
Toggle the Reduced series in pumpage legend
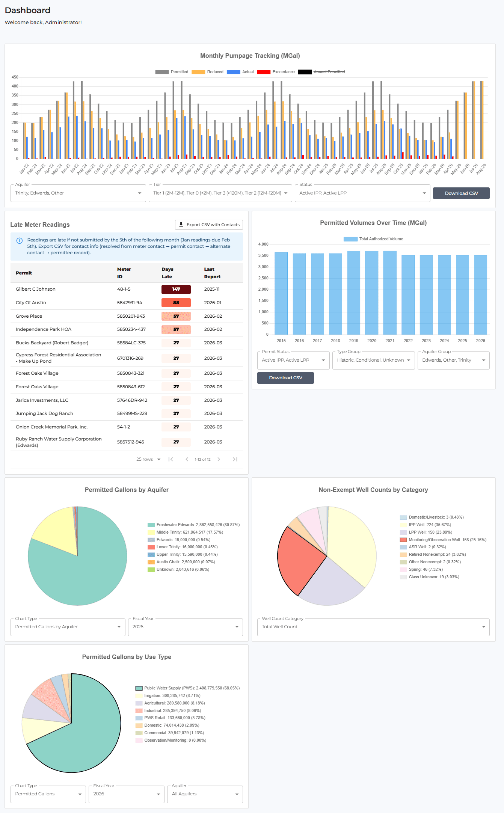click(x=207, y=72)
